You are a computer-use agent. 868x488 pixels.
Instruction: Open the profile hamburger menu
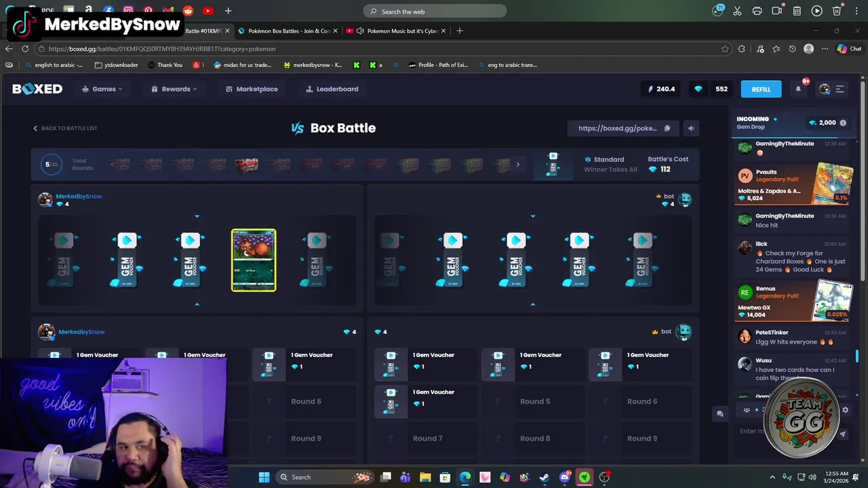pos(840,89)
